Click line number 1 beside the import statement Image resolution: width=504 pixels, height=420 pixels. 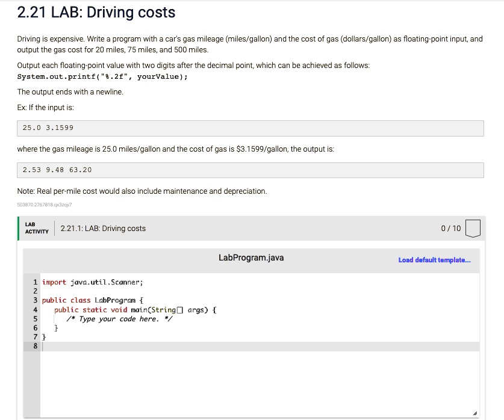(x=35, y=282)
